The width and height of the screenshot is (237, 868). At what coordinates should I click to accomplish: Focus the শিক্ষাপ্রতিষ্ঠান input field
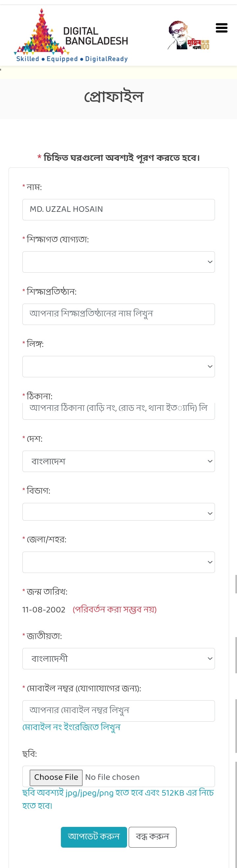coord(118,314)
